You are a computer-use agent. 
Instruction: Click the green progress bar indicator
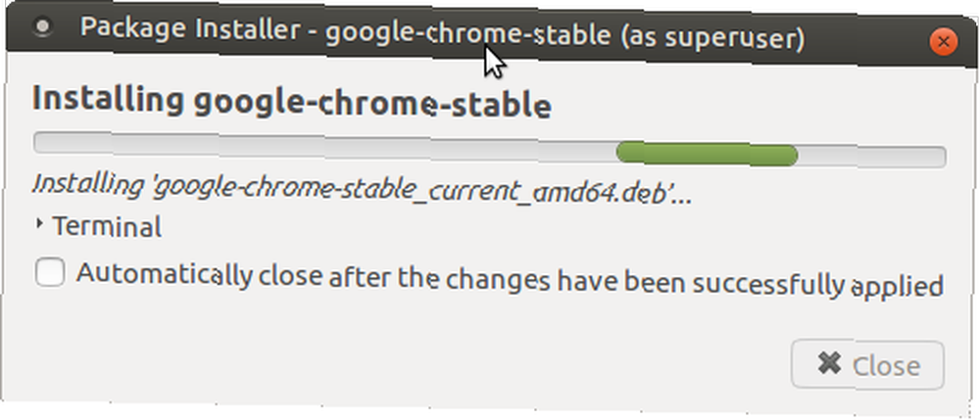707,154
